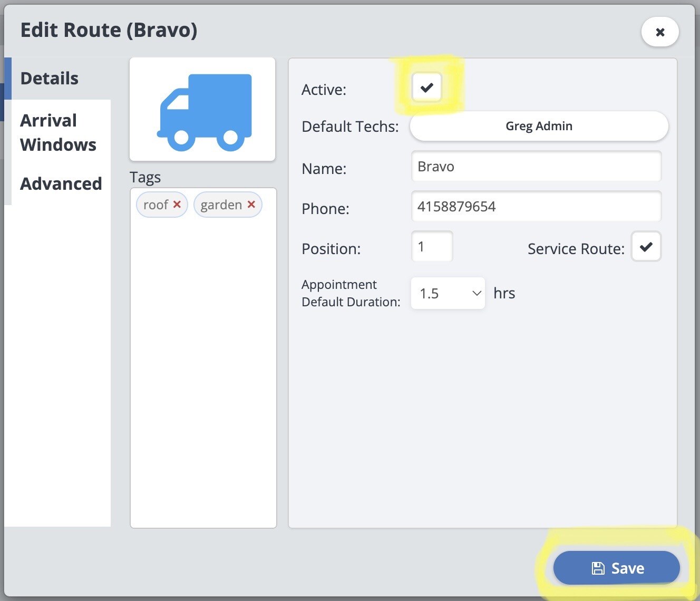
Task: Toggle the Service Route checkbox
Action: point(646,247)
